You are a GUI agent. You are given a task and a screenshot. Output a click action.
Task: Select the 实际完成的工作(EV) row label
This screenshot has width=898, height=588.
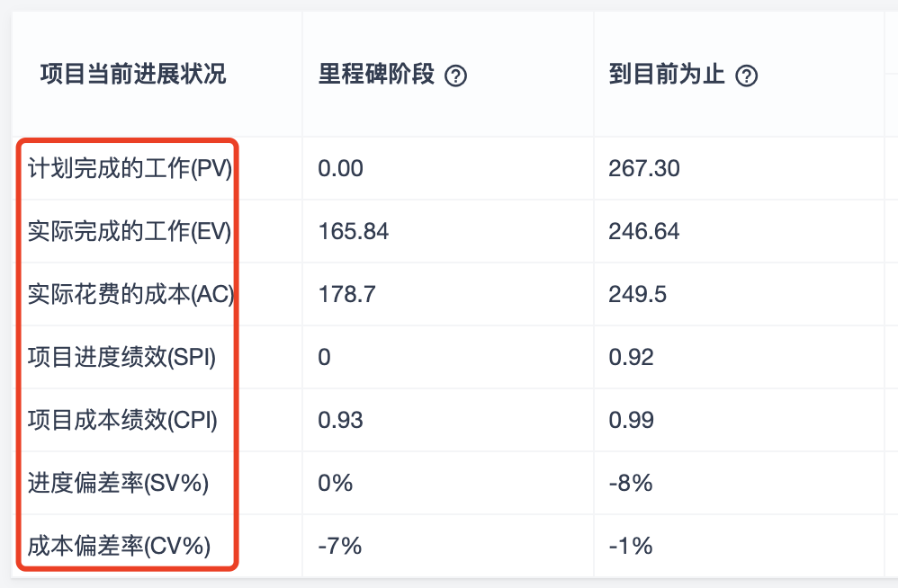point(130,231)
